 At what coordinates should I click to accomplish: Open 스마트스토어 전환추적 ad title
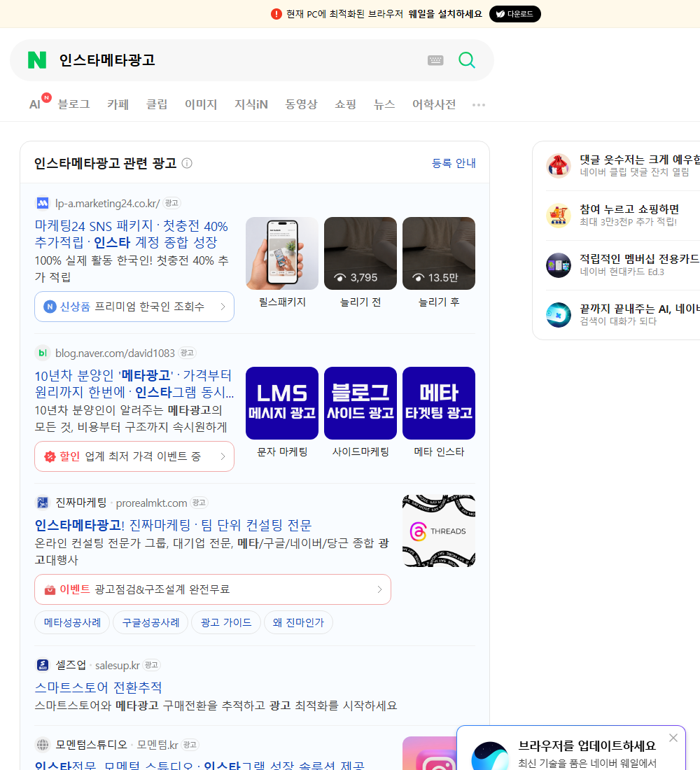(98, 687)
